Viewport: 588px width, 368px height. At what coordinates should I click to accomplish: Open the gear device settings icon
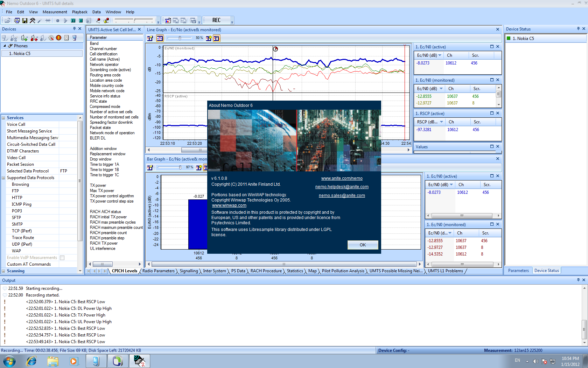(x=51, y=38)
